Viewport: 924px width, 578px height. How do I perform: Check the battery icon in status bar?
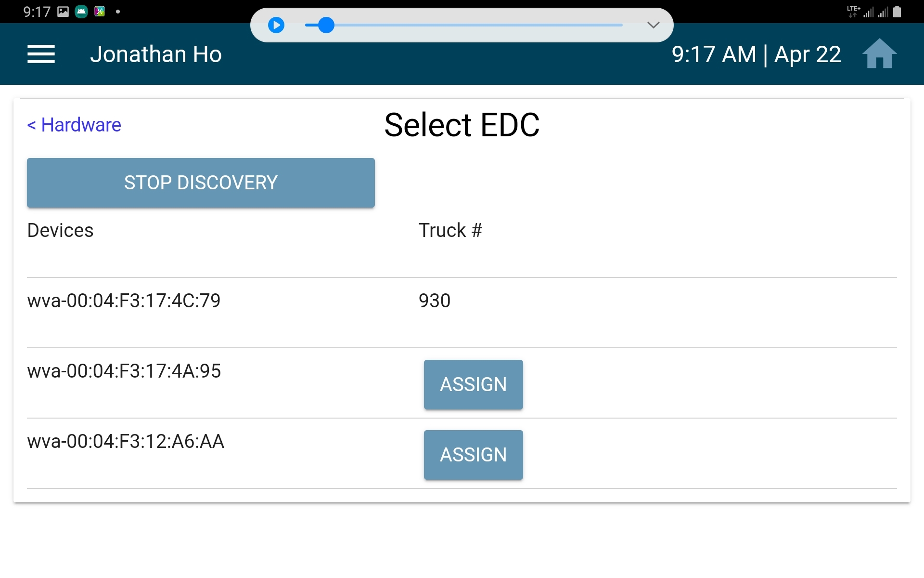click(897, 12)
